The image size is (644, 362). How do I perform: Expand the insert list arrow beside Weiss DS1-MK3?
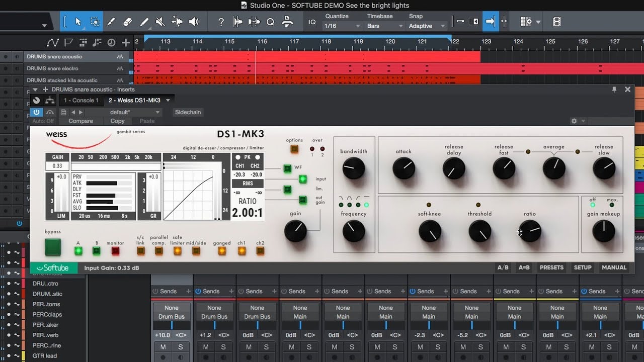click(169, 101)
